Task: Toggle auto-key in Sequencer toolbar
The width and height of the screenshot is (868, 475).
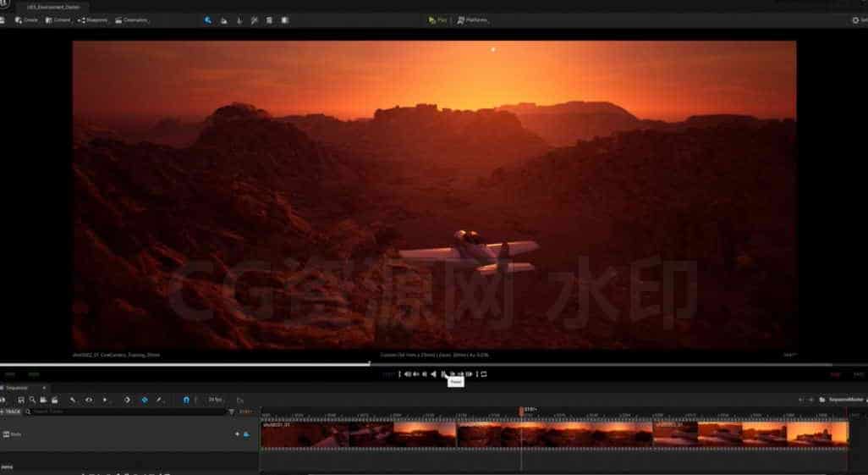Action: pos(145,400)
